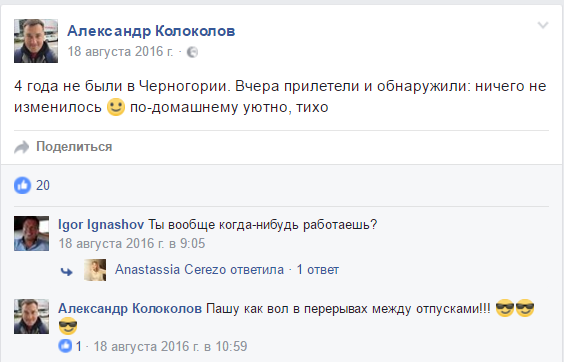Click the public globe privacy icon
The height and width of the screenshot is (362, 564).
192,52
